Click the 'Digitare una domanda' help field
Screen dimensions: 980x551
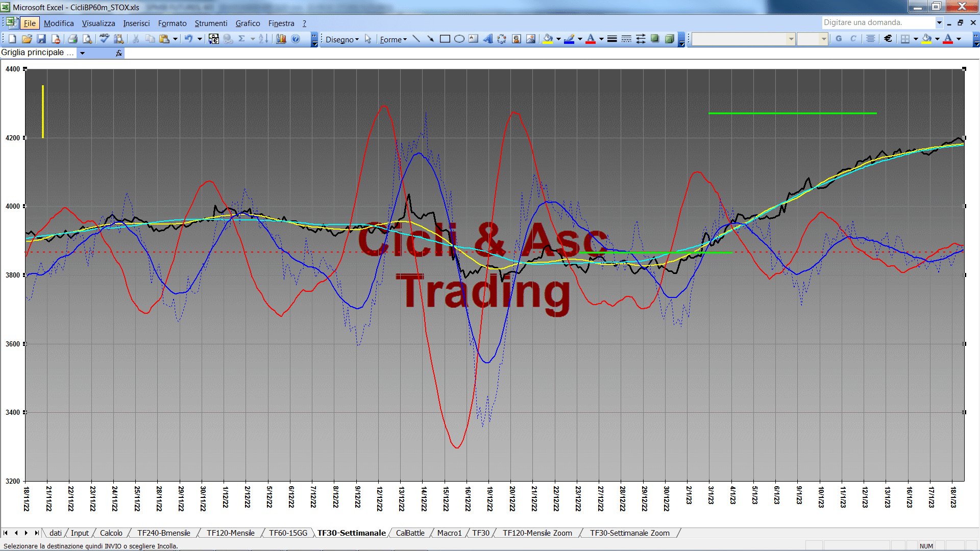pos(878,22)
